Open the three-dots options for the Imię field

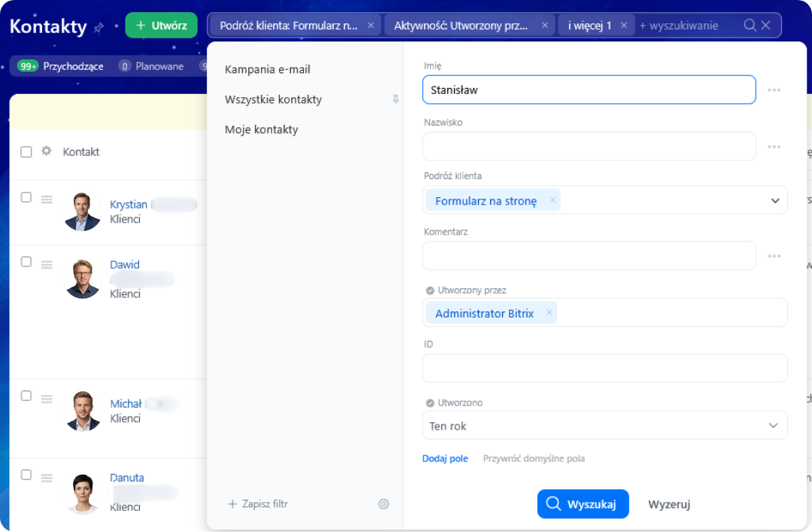point(774,90)
